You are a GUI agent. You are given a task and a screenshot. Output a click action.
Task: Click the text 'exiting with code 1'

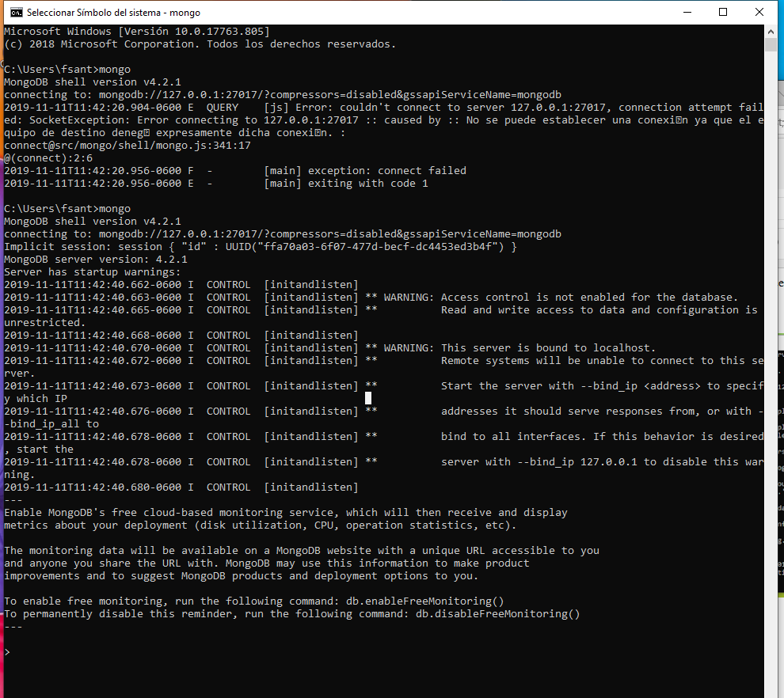(x=368, y=184)
